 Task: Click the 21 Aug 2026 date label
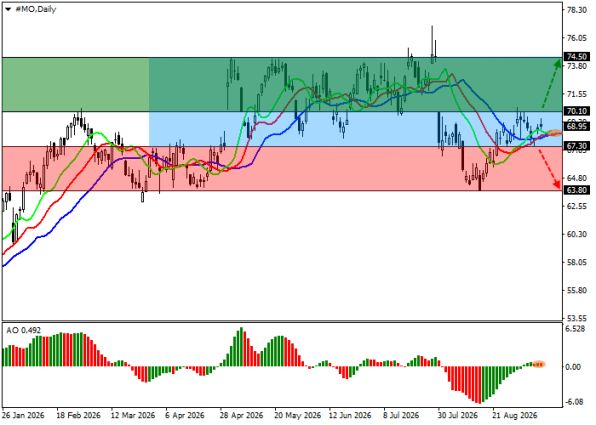pos(515,415)
